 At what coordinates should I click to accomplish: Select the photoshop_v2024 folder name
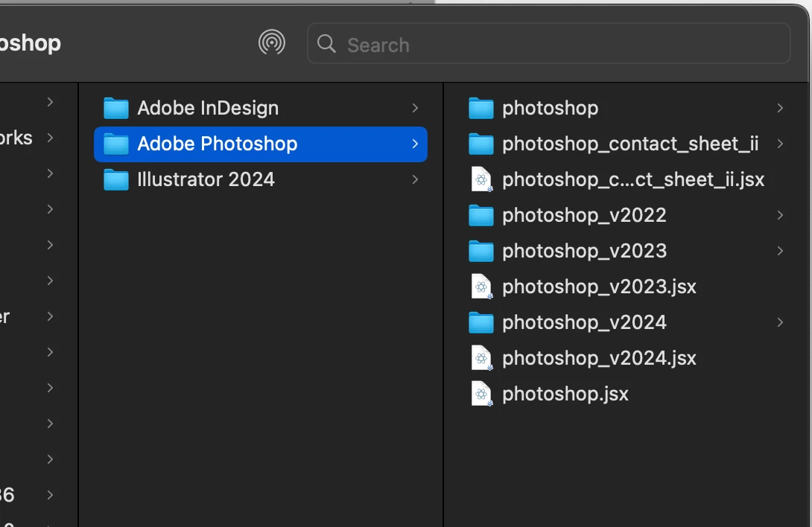[584, 322]
